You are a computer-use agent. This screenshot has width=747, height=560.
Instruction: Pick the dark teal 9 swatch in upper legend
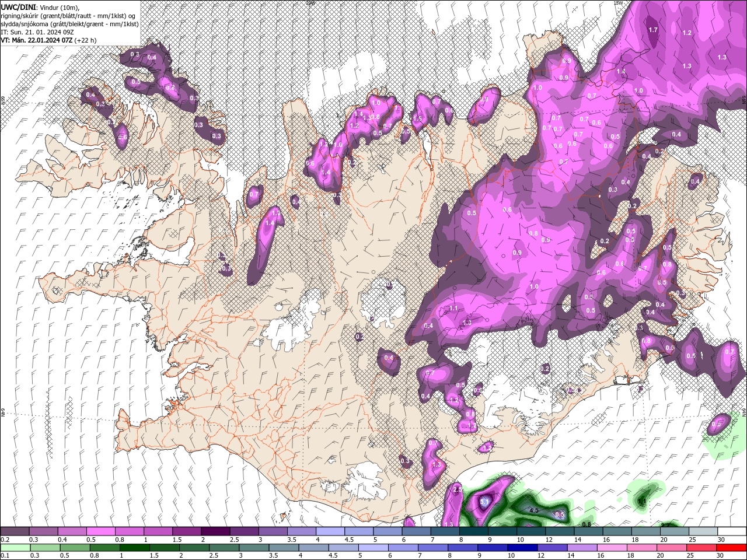click(x=502, y=531)
